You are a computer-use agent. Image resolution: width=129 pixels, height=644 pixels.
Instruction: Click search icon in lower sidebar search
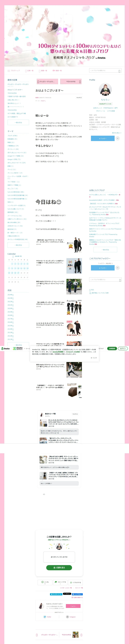coord(120,280)
